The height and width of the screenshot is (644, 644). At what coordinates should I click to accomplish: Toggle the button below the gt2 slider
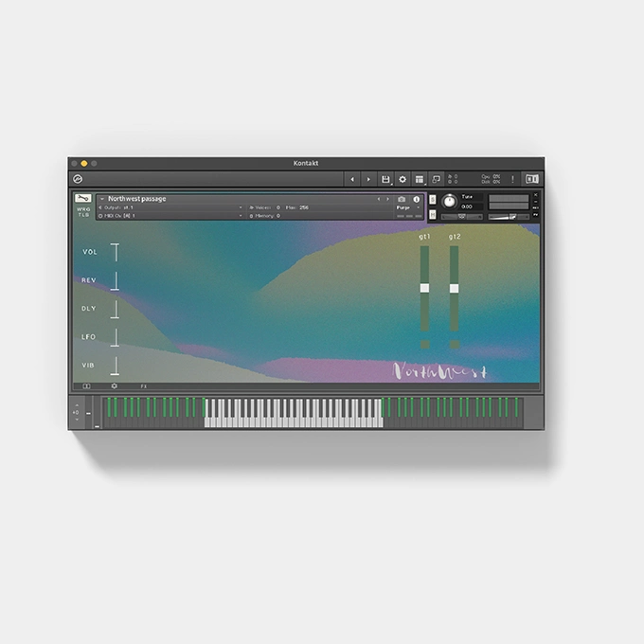(x=454, y=344)
